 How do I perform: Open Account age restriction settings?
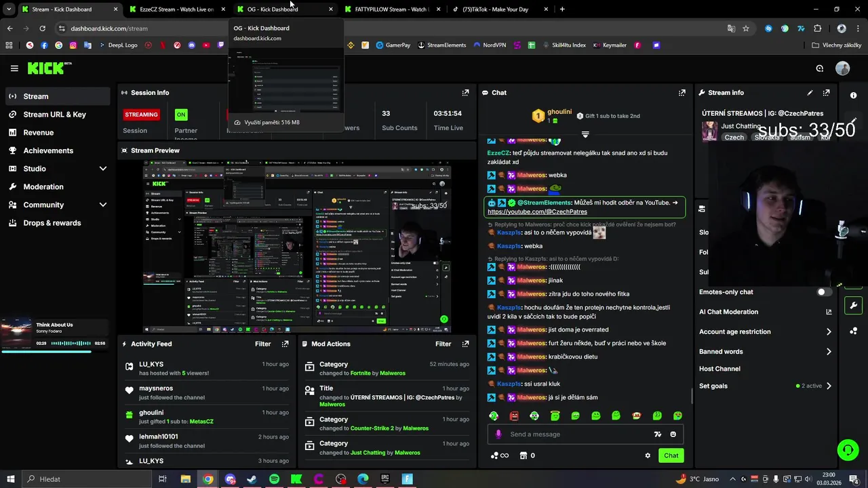[x=766, y=332]
